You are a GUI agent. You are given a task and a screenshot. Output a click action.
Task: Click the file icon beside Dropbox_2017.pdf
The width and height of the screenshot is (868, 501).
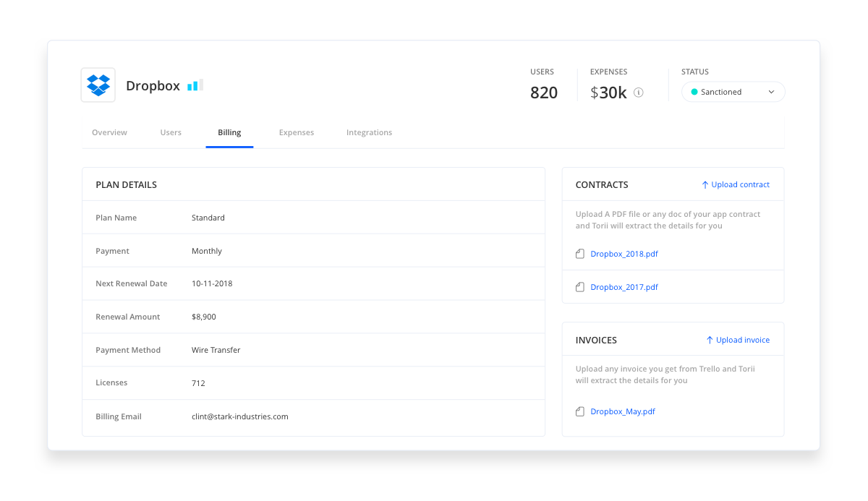pyautogui.click(x=579, y=287)
